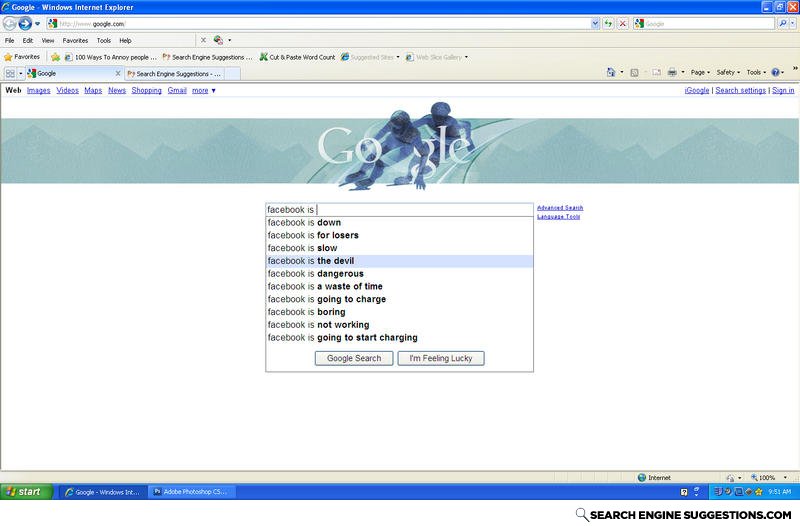Open the Windows Start menu
Viewport: 800px width, 526px height.
(x=27, y=492)
